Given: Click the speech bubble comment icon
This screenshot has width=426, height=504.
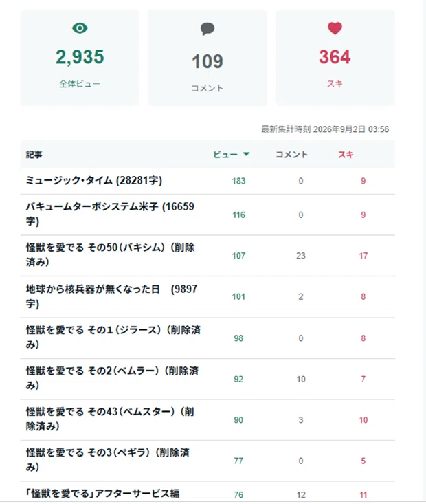Looking at the screenshot, I should (208, 29).
